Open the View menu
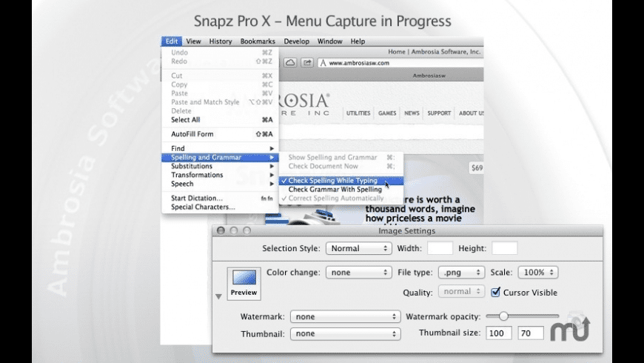 click(193, 41)
